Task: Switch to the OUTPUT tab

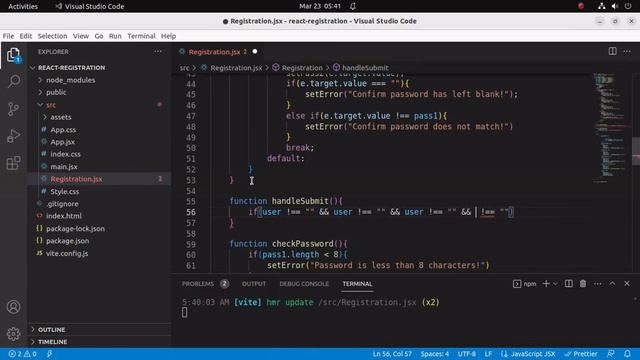Action: point(253,284)
